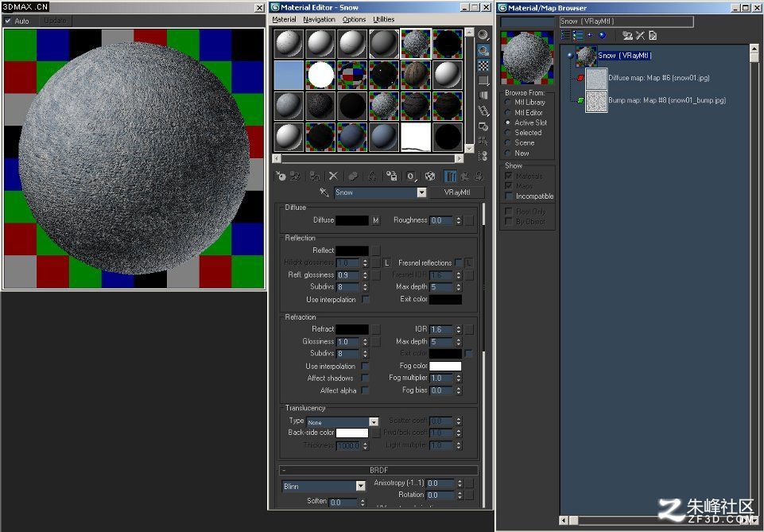The height and width of the screenshot is (532, 764).
Task: Click the Go to Parent icon
Action: click(x=465, y=177)
